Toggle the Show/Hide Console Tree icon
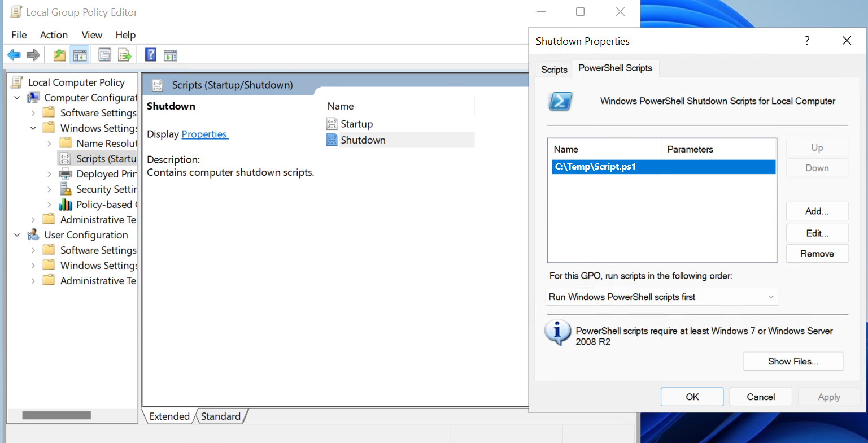The image size is (868, 443). click(x=79, y=55)
